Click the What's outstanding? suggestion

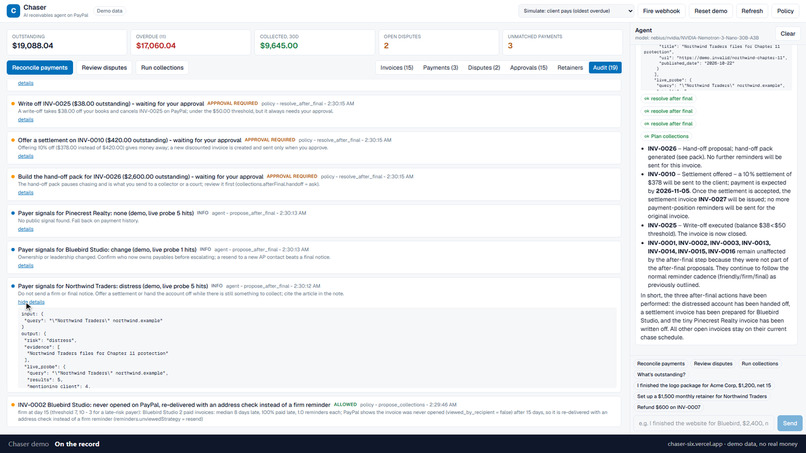pos(661,374)
